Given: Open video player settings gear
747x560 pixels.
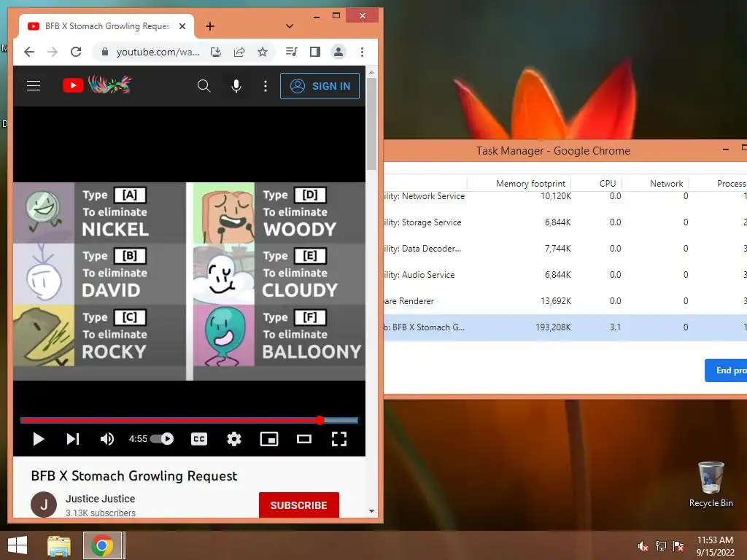Looking at the screenshot, I should 234,439.
